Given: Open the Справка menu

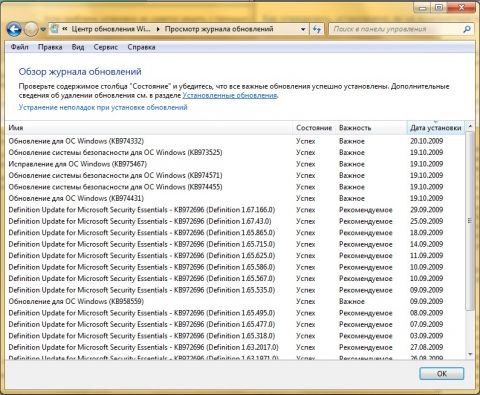Looking at the screenshot, I should tap(141, 47).
